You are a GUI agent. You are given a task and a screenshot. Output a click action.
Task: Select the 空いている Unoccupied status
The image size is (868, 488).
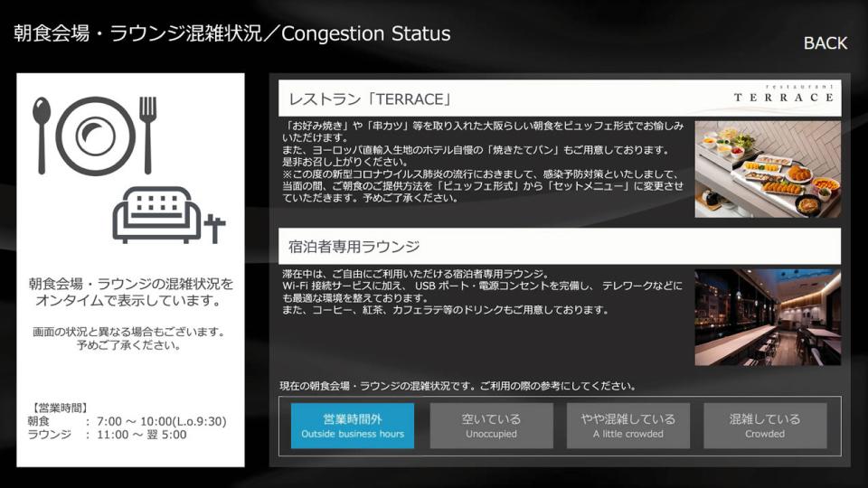pyautogui.click(x=491, y=426)
